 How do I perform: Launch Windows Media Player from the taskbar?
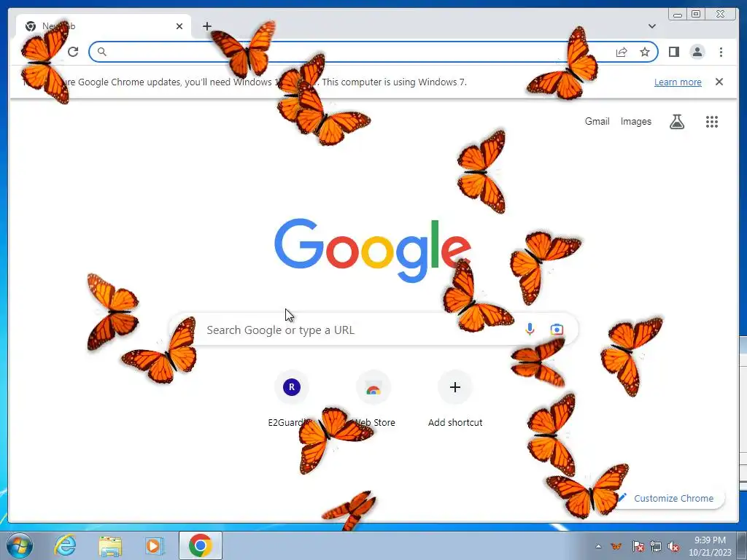pyautogui.click(x=154, y=545)
